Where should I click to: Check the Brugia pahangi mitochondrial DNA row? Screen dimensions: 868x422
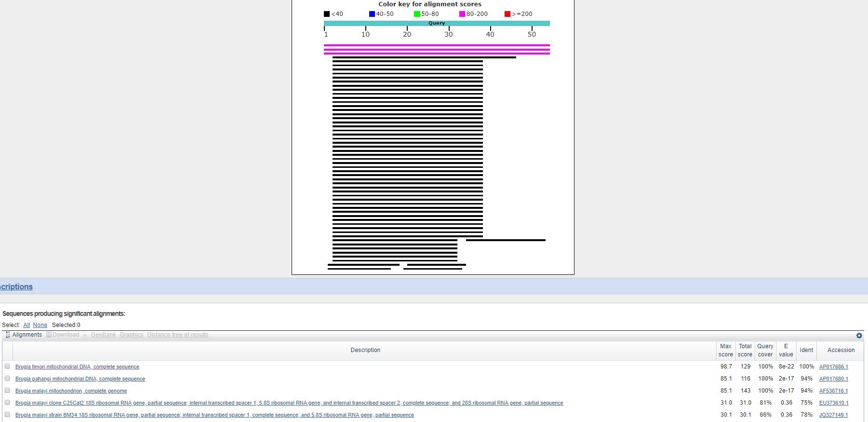7,379
